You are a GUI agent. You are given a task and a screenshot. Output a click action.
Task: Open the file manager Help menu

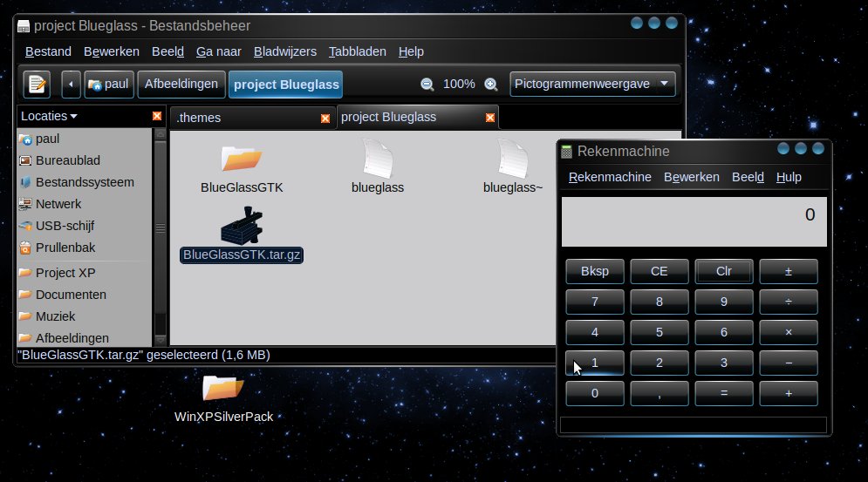tap(411, 51)
